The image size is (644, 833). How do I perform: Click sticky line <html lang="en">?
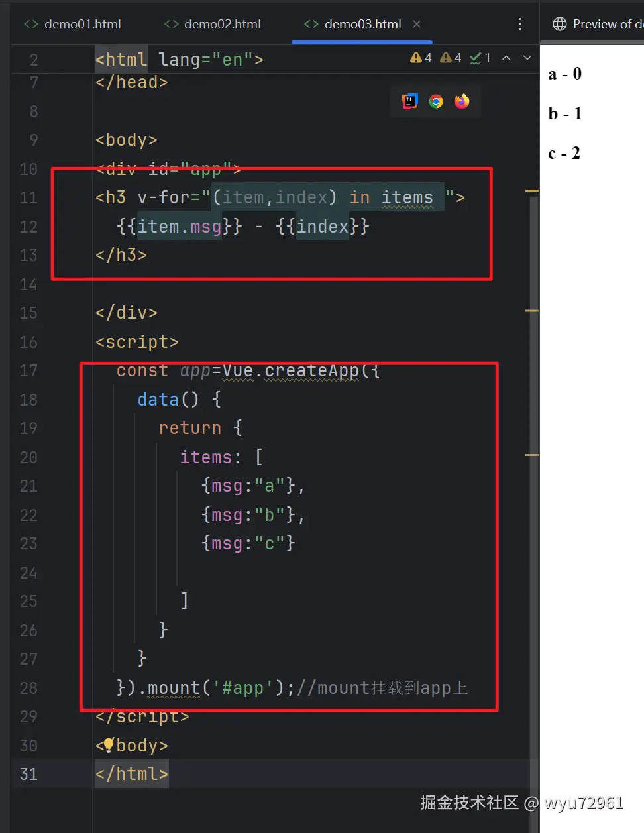[x=180, y=60]
